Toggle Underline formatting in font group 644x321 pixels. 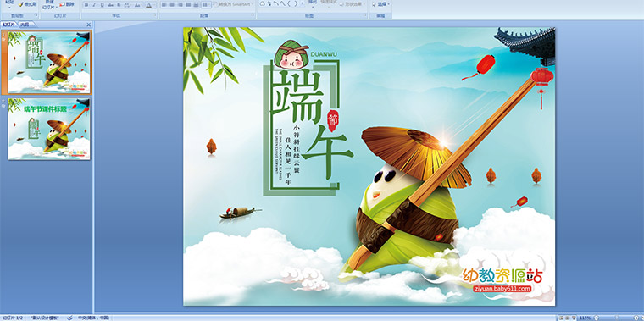tap(102, 5)
